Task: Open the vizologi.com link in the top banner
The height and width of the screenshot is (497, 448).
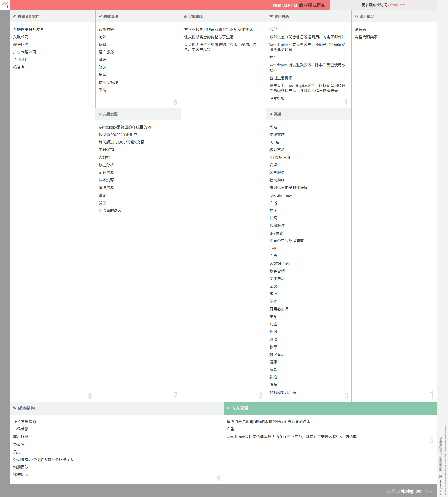Action: 396,5
